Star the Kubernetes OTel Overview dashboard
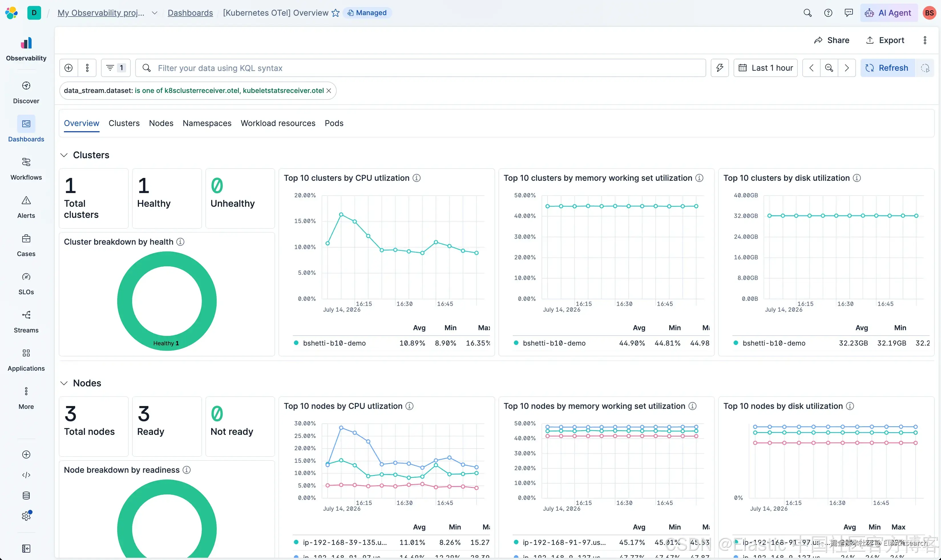The height and width of the screenshot is (560, 941). (335, 13)
